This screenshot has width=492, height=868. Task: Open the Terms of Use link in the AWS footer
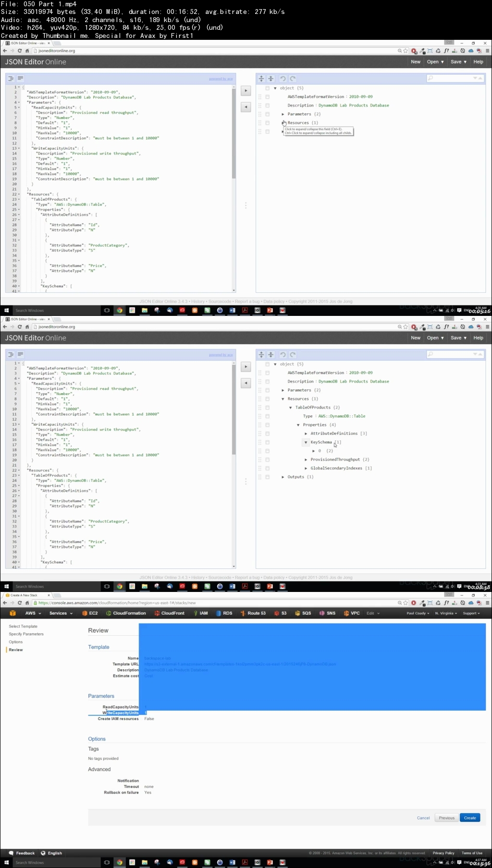click(x=472, y=853)
